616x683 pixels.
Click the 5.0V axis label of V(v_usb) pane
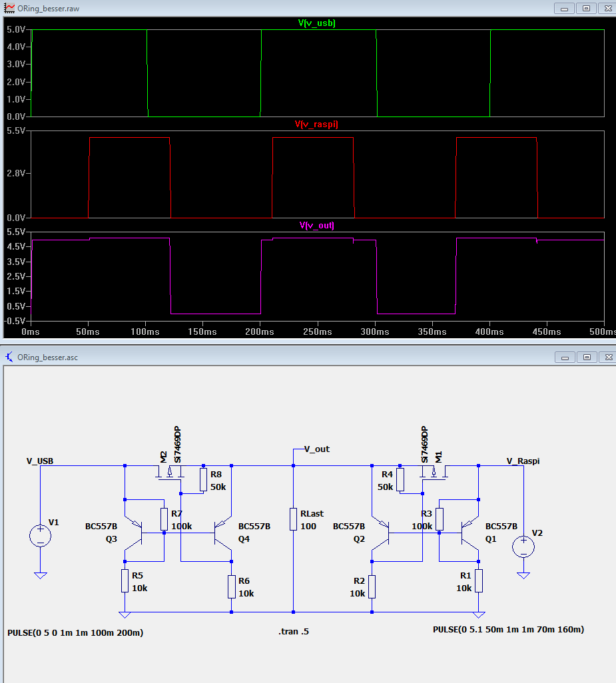[16, 29]
